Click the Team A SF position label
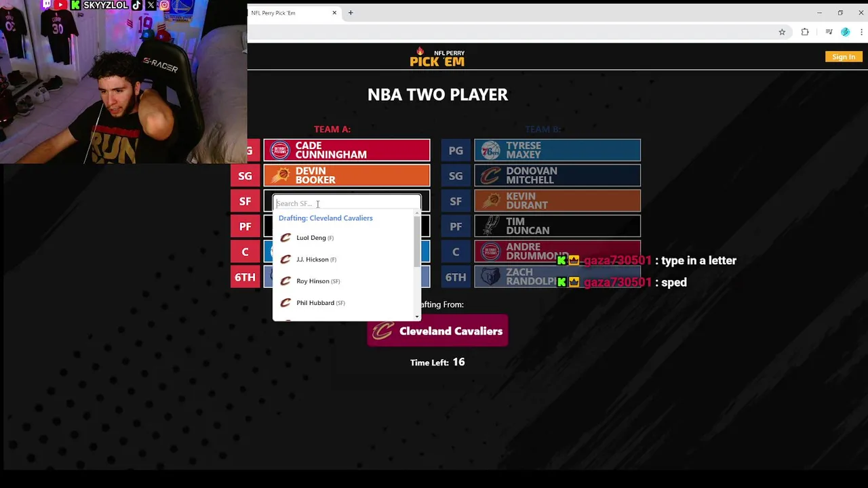The width and height of the screenshot is (868, 488). click(x=245, y=201)
